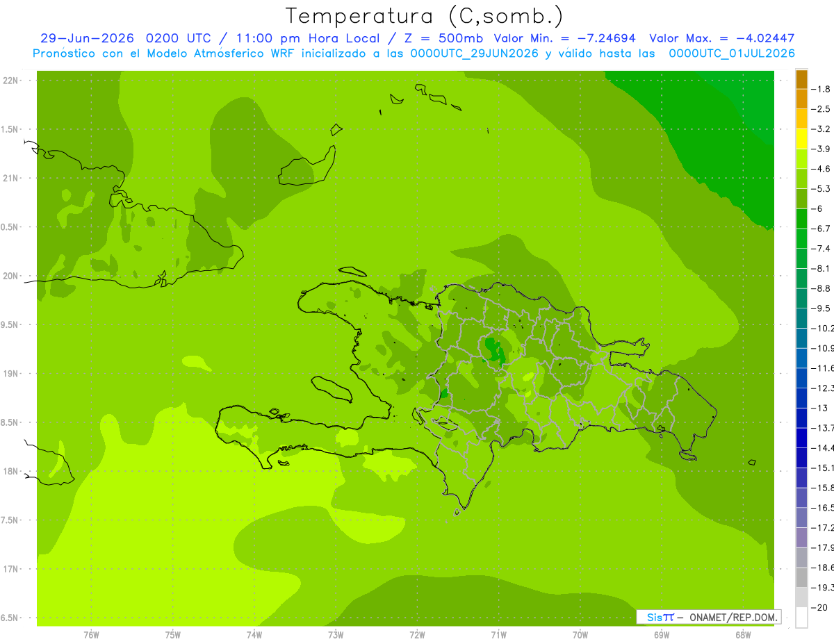The width and height of the screenshot is (834, 644).
Task: Click the 69W longitude label
Action: [662, 634]
